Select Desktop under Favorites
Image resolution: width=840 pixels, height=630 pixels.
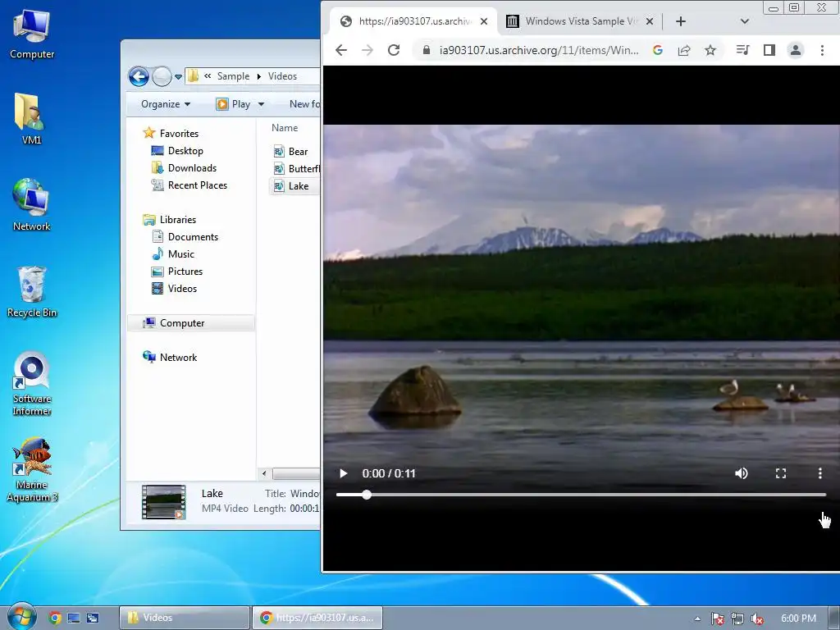[177, 151]
